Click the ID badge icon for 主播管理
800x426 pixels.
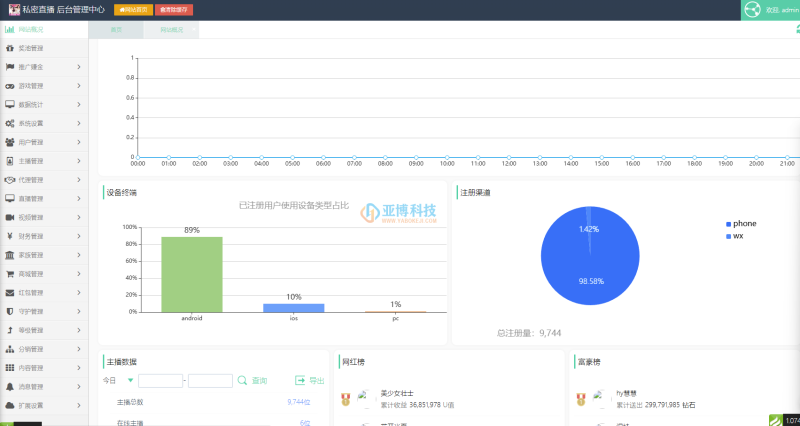(x=9, y=161)
